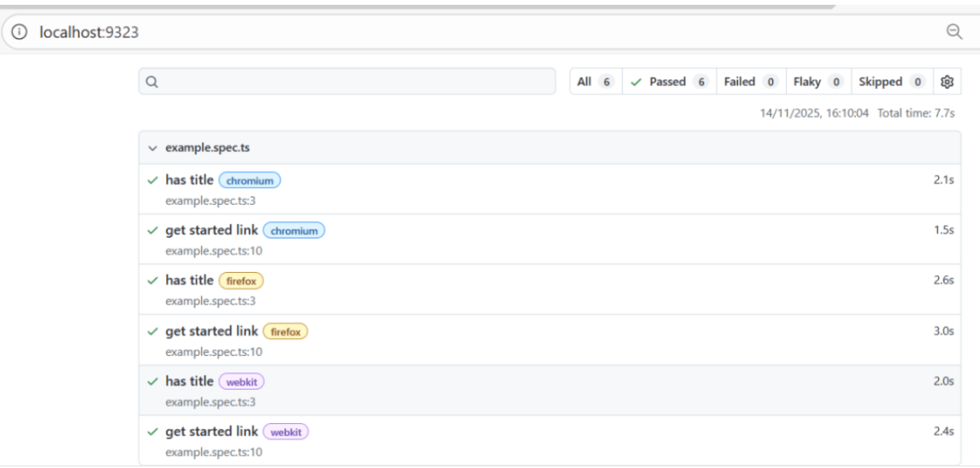Viewport: 980px width, 468px height.
Task: Switch to the Flaky tests filter
Action: (817, 82)
